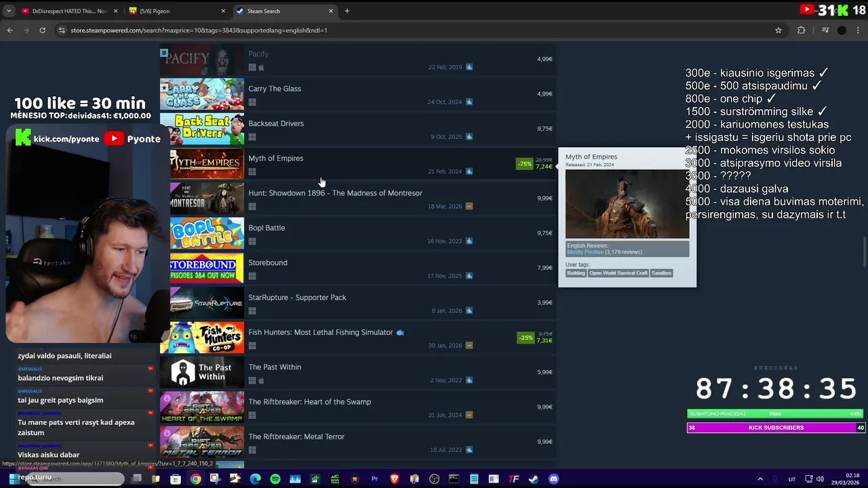
Task: Open Microsoft Store from taskbar
Action: [176, 479]
